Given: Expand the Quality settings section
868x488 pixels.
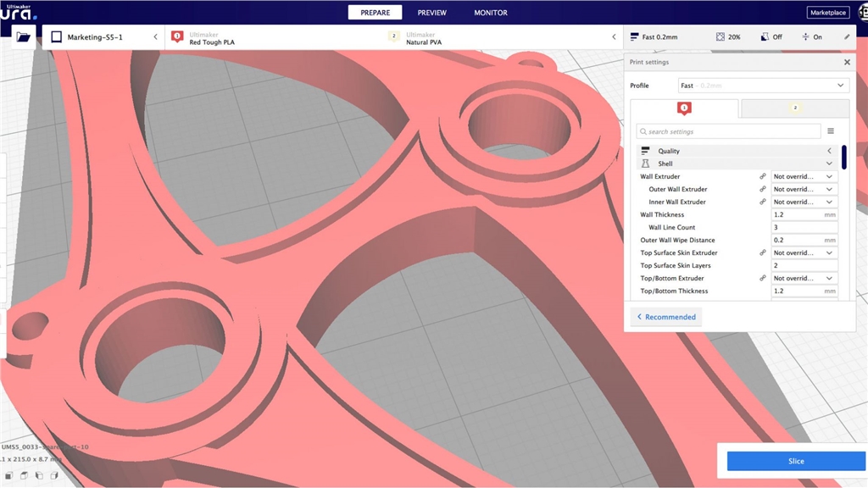Looking at the screenshot, I should 829,151.
